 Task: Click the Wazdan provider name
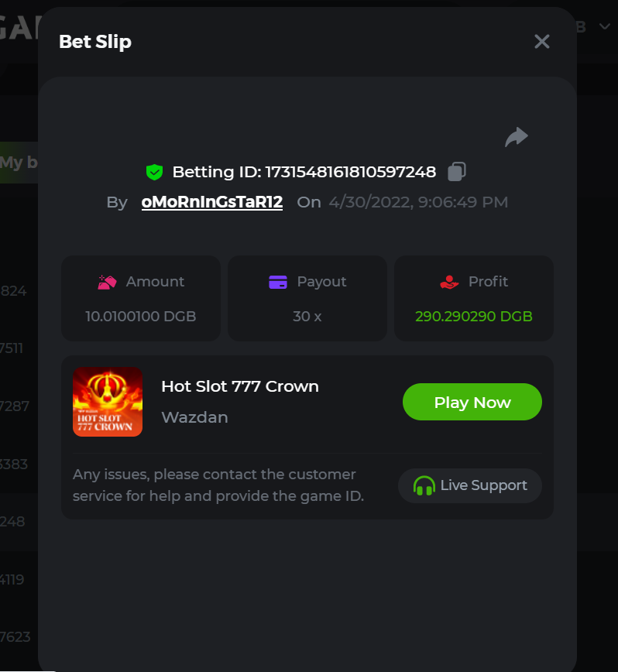(194, 417)
